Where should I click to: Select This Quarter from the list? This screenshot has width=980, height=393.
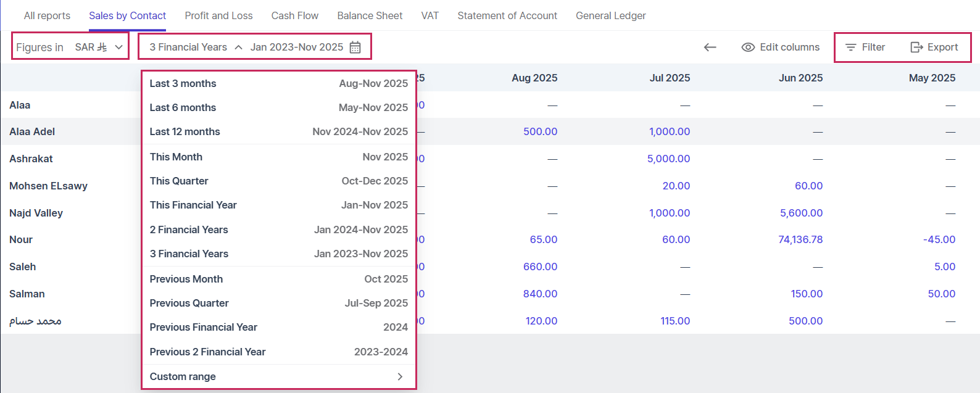coord(278,181)
